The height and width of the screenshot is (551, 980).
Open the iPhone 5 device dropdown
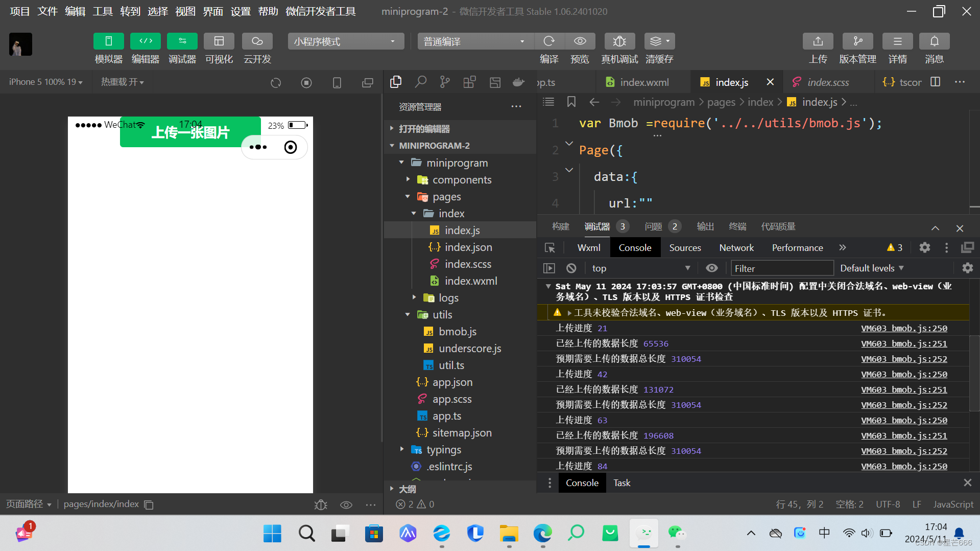pyautogui.click(x=45, y=82)
